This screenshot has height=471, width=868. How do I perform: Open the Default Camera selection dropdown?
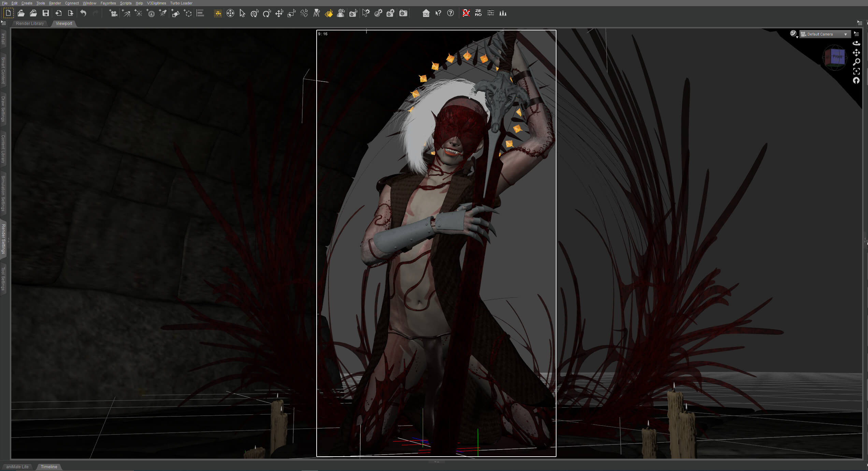tap(825, 34)
